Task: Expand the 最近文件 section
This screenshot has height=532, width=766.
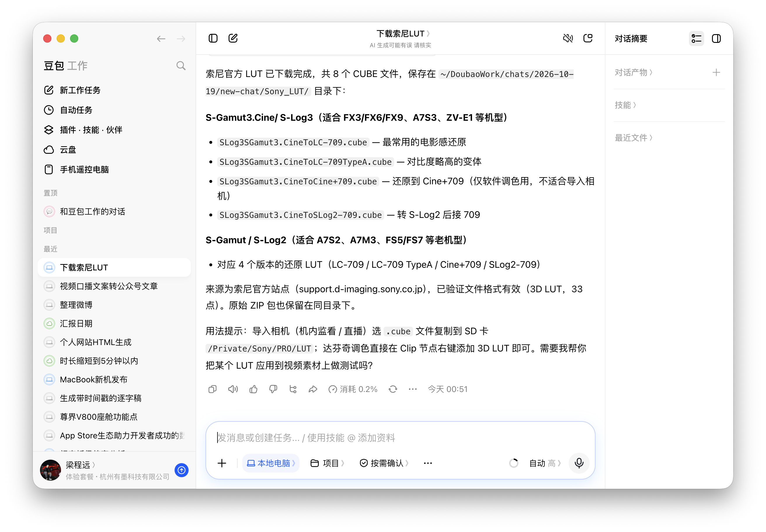Action: click(633, 138)
